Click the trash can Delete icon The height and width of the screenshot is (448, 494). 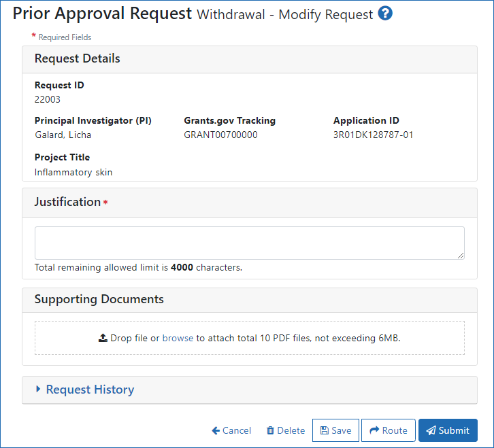coord(270,430)
